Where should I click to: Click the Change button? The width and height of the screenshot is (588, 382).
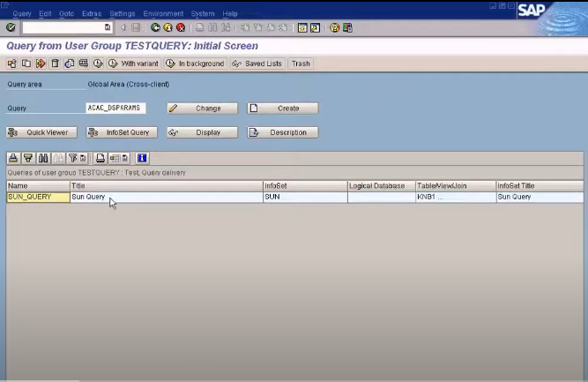203,108
